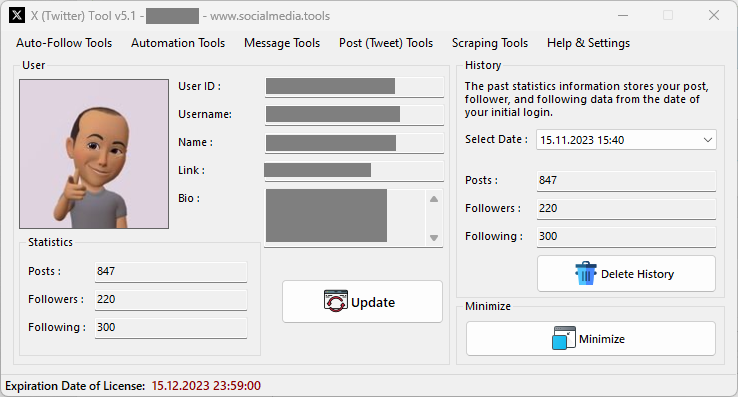Screen dimensions: 738x397
Task: Close the X Twitter Tool window
Action: pos(714,16)
